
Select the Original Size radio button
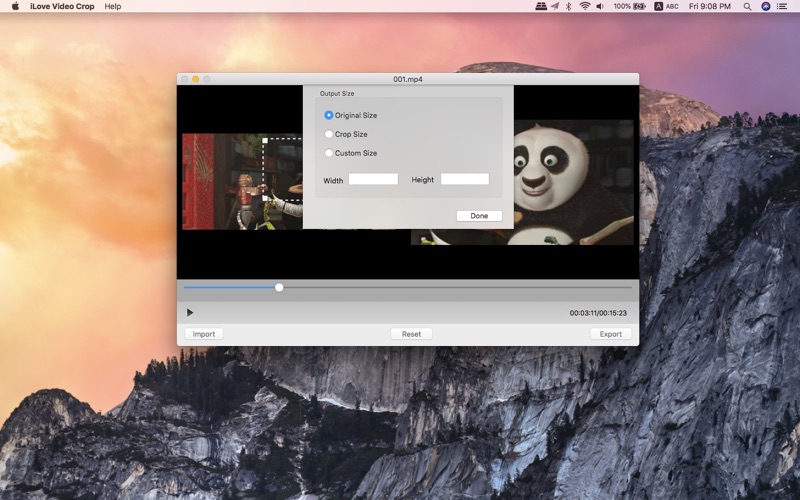(329, 115)
